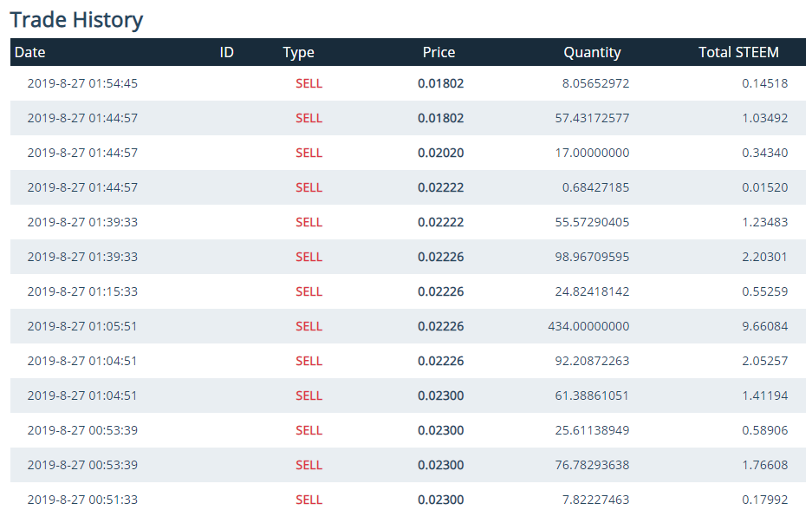Click the Price column header
This screenshot has height=510, width=812.
(x=438, y=52)
